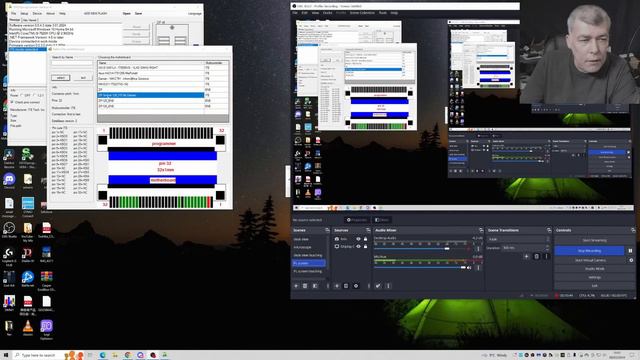Screen dimensions: 640x360
Task: Pop out the Audio Mixer dock icon
Action: 481,230
